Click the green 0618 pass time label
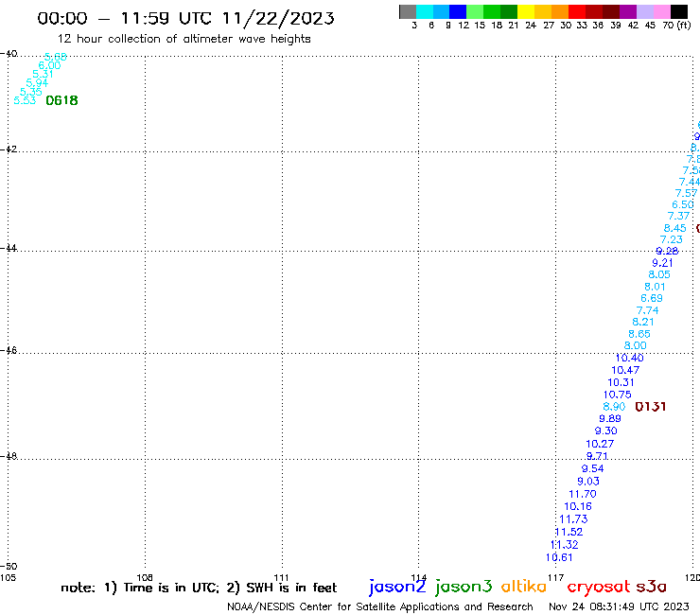The image size is (700, 615). click(x=62, y=100)
